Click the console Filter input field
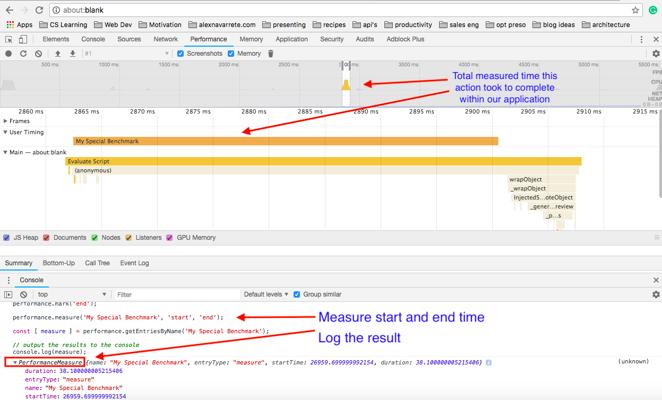Viewport: 662px width, 400px height. coord(170,295)
